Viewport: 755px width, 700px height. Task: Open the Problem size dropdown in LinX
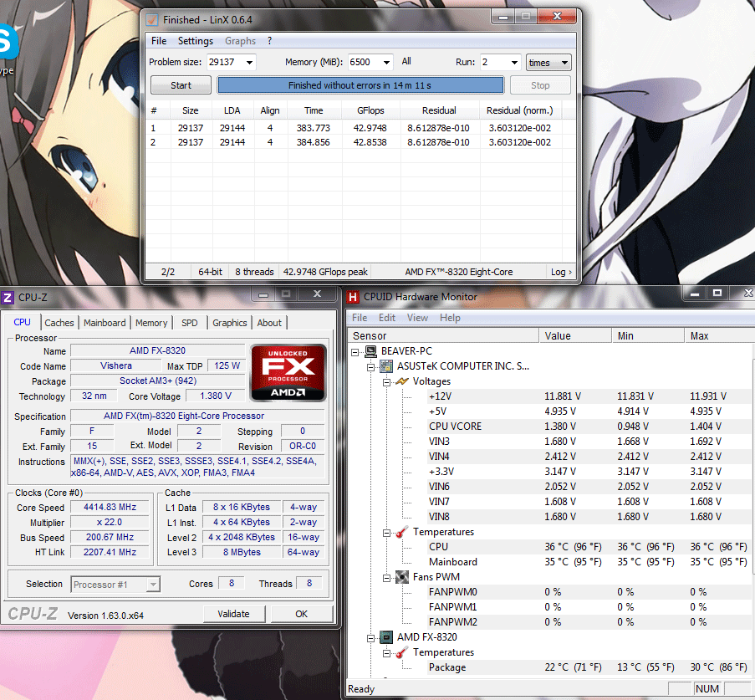pyautogui.click(x=249, y=62)
